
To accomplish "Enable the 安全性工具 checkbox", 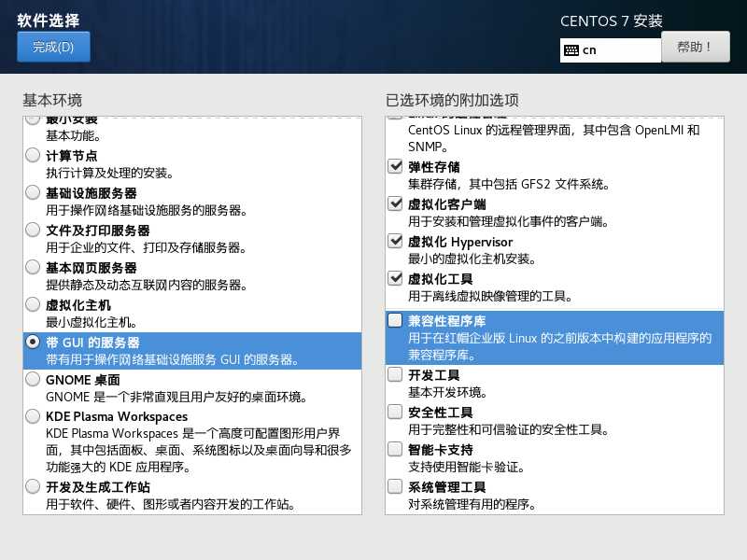I will point(395,412).
